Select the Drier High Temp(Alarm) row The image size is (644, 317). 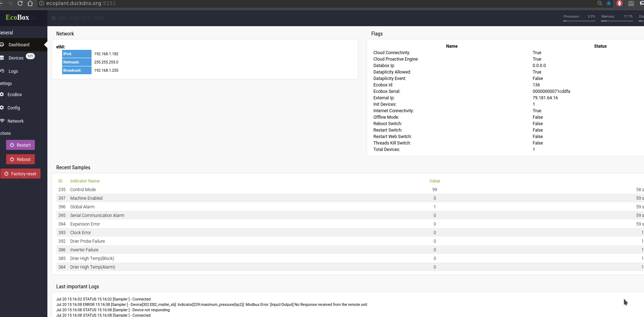(x=350, y=267)
